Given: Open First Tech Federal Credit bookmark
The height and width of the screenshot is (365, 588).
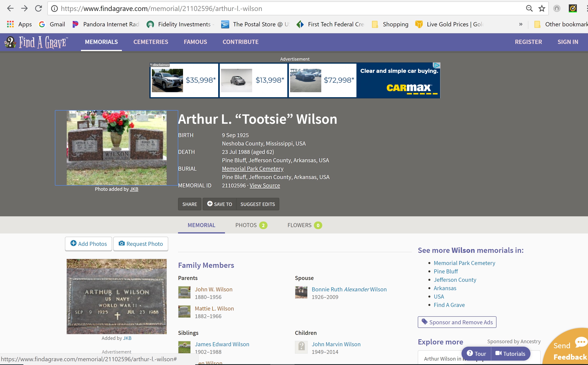Looking at the screenshot, I should [x=330, y=24].
